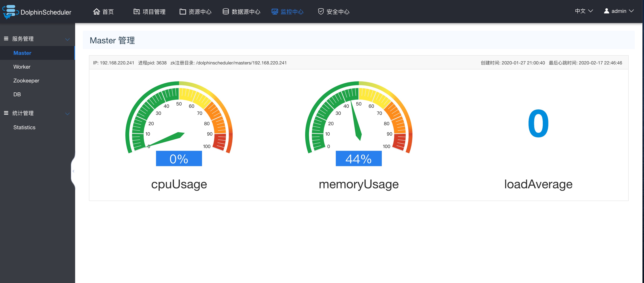The height and width of the screenshot is (283, 644).
Task: Click the monitor icon beside 监控中心
Action: click(275, 12)
